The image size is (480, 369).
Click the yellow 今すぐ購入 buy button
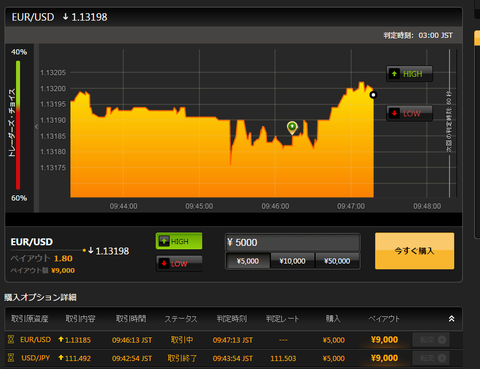414,251
